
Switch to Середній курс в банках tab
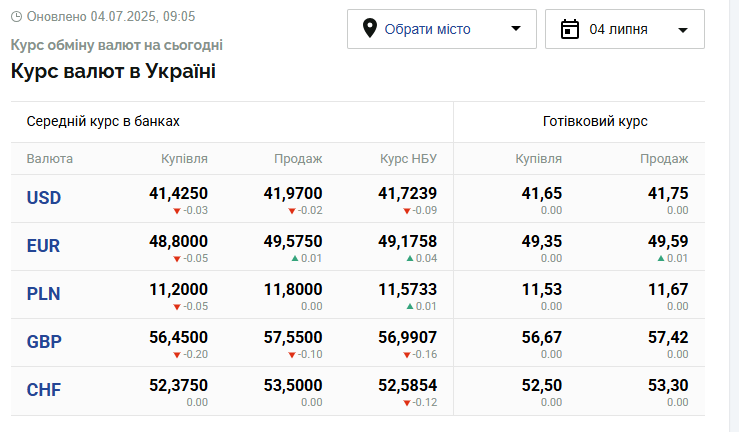pos(103,121)
